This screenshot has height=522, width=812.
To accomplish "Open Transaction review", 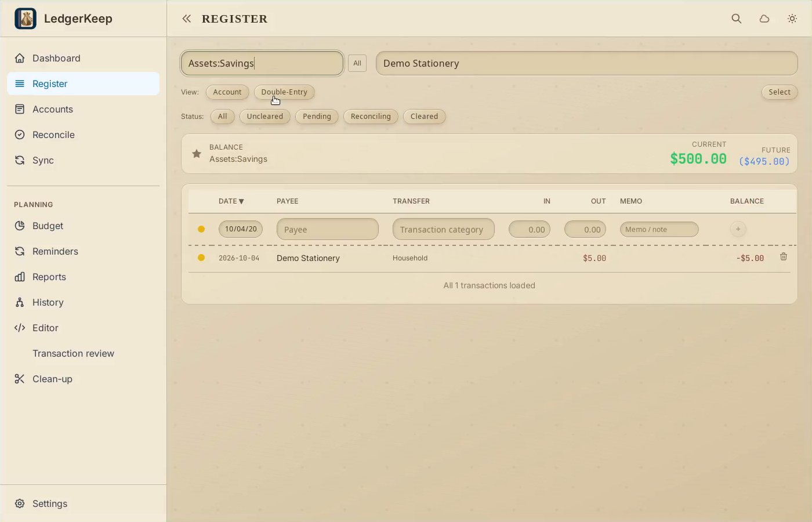I will tap(83, 353).
